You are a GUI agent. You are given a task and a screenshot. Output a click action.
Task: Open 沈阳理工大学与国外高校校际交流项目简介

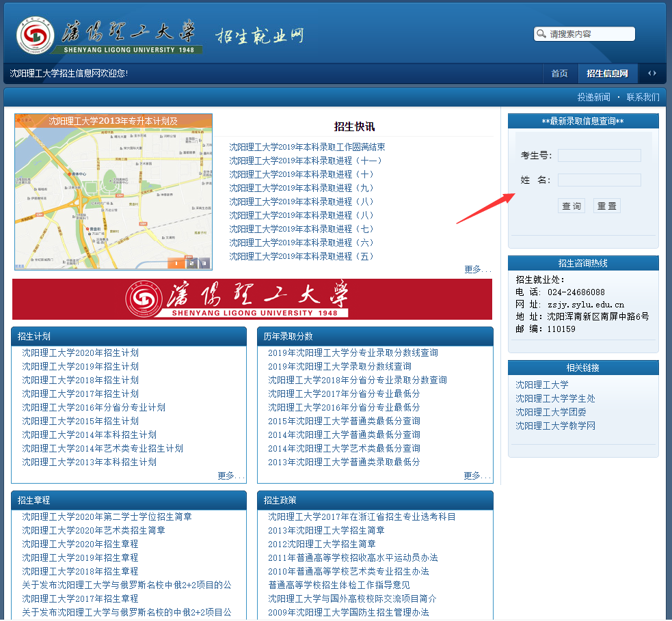[x=352, y=598]
